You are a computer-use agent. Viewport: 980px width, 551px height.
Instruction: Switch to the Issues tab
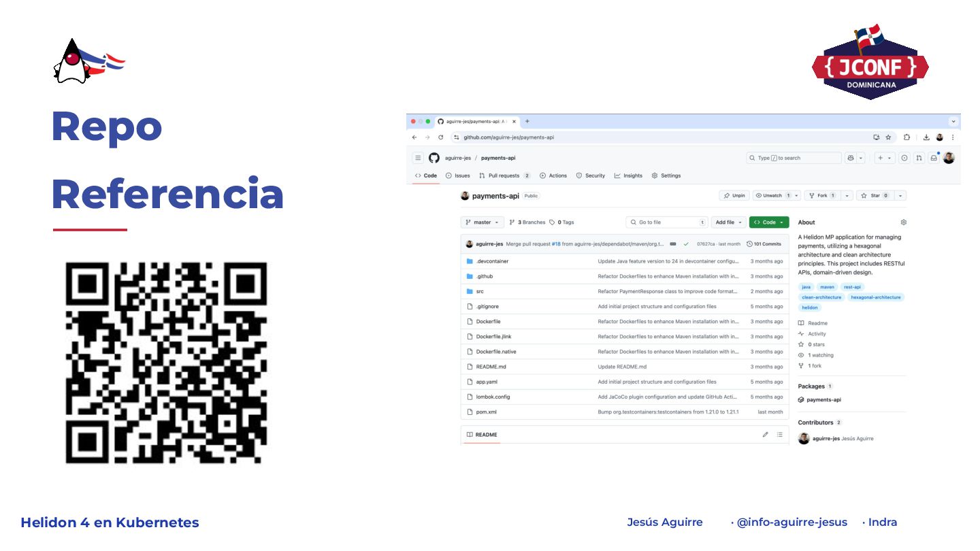[x=458, y=176]
